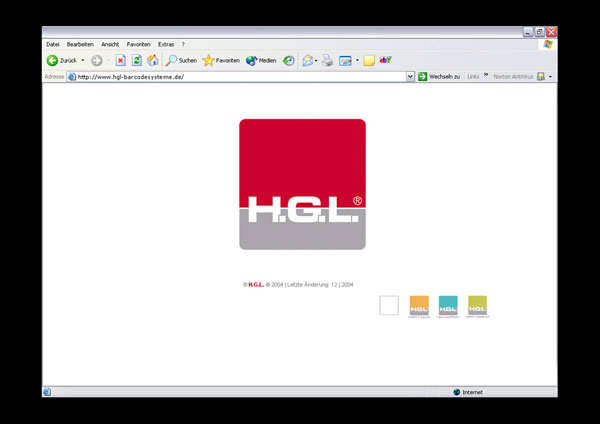The image size is (600, 424).
Task: Open the eBay toolbar icon
Action: [x=385, y=60]
